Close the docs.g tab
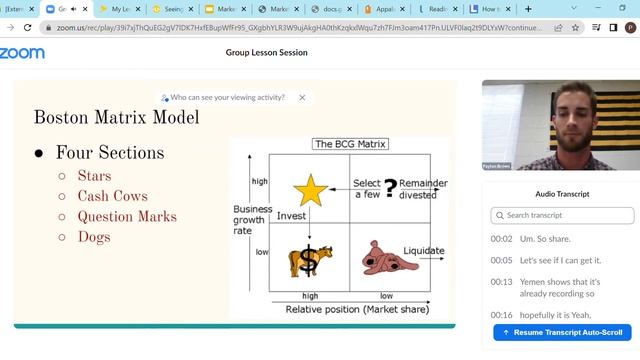 coord(349,9)
